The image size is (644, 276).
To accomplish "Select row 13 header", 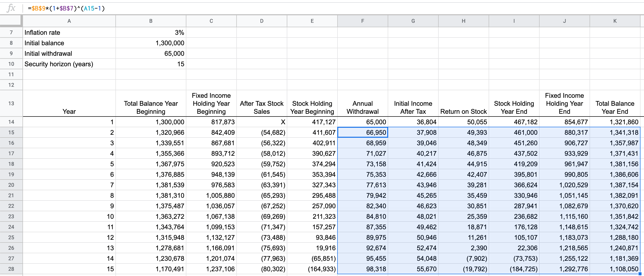I will point(11,103).
